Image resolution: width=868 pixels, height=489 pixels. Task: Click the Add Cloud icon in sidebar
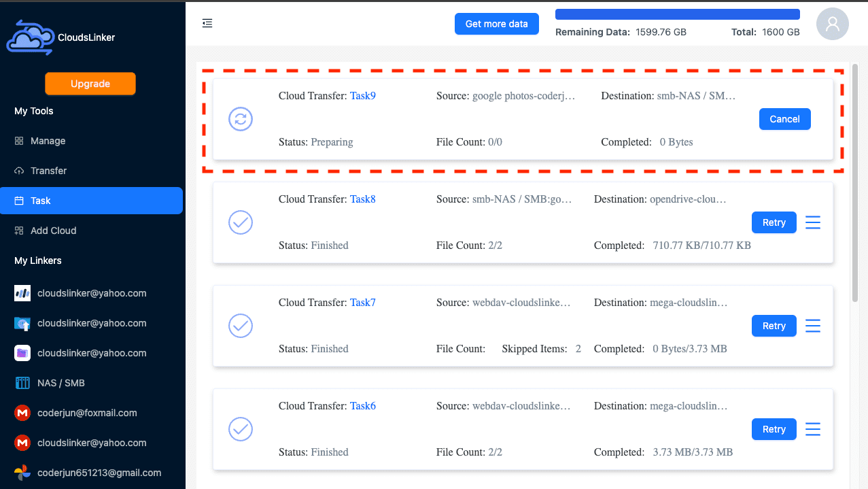pos(19,231)
